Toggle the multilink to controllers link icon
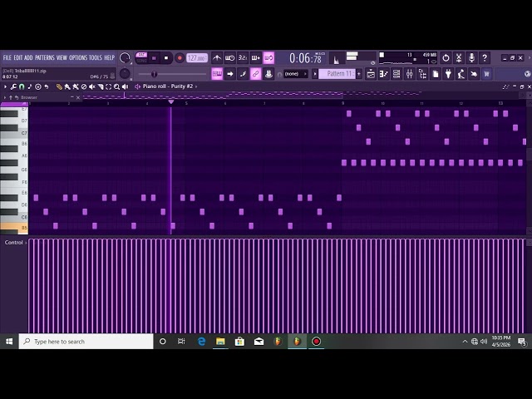 click(256, 74)
